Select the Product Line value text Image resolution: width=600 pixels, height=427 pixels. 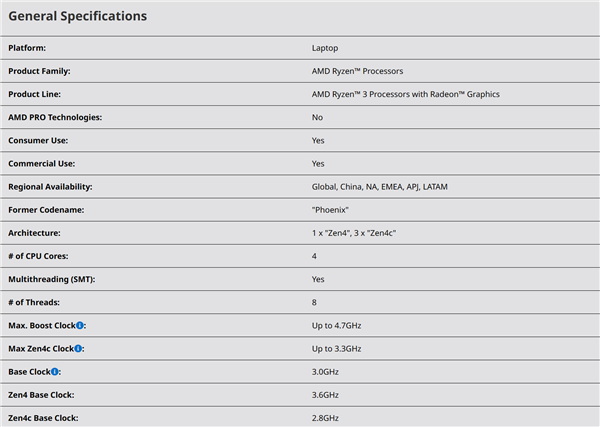point(406,94)
